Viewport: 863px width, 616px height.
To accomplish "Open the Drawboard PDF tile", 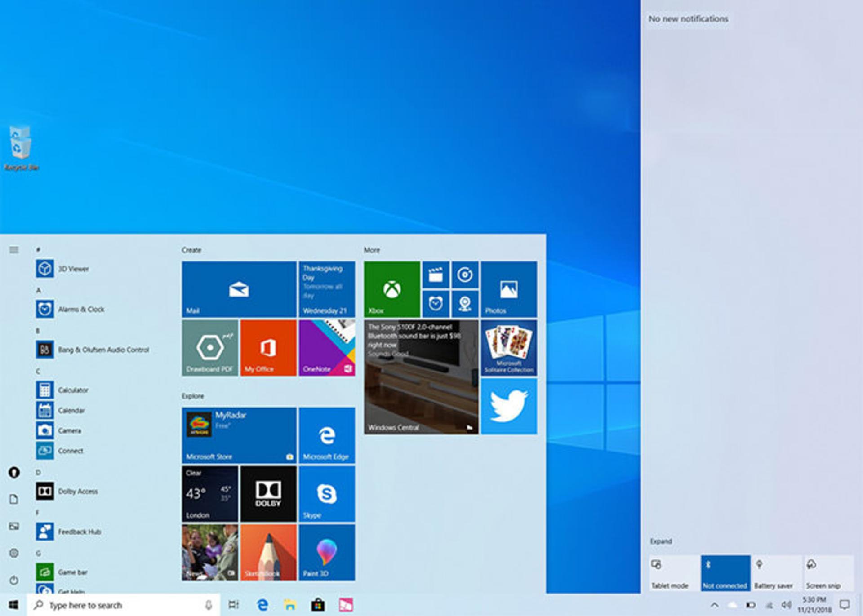I will tap(210, 348).
